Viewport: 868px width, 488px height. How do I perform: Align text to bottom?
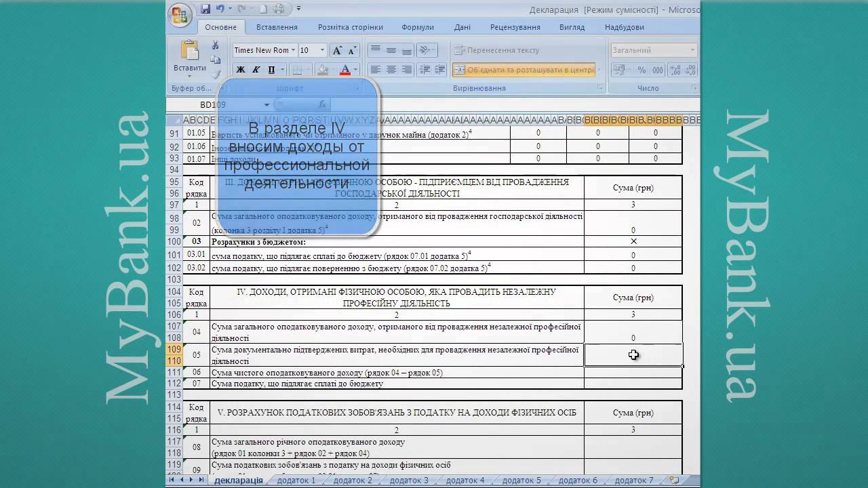coord(406,50)
